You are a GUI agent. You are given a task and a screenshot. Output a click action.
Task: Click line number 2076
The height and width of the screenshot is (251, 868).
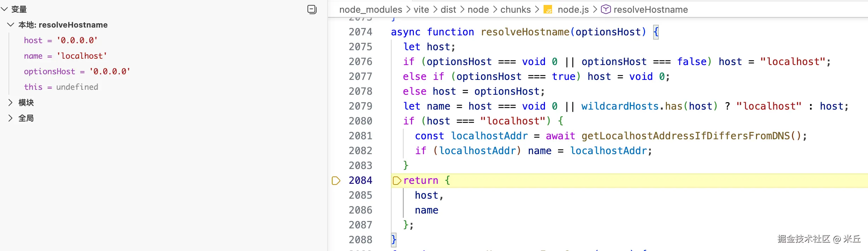[360, 62]
